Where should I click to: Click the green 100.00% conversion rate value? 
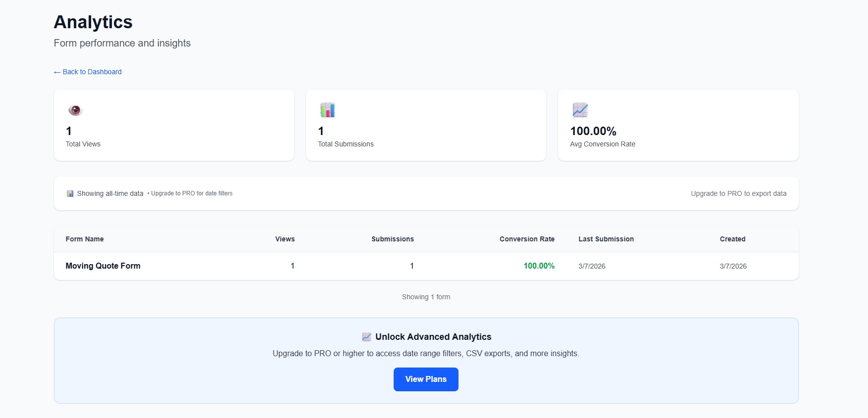tap(539, 266)
